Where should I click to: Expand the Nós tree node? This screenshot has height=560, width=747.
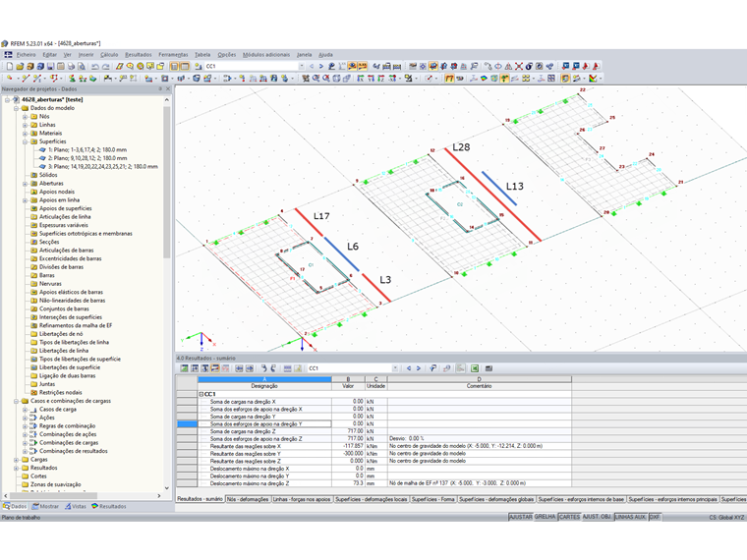25,117
